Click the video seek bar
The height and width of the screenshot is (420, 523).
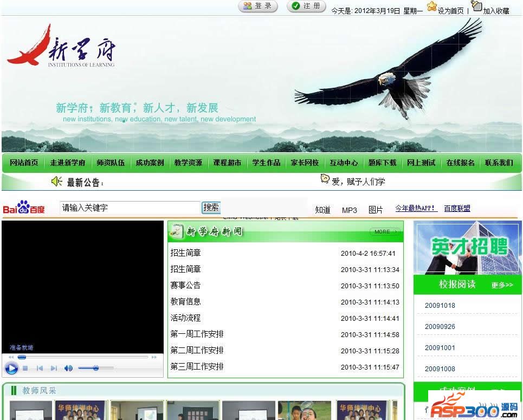click(83, 357)
